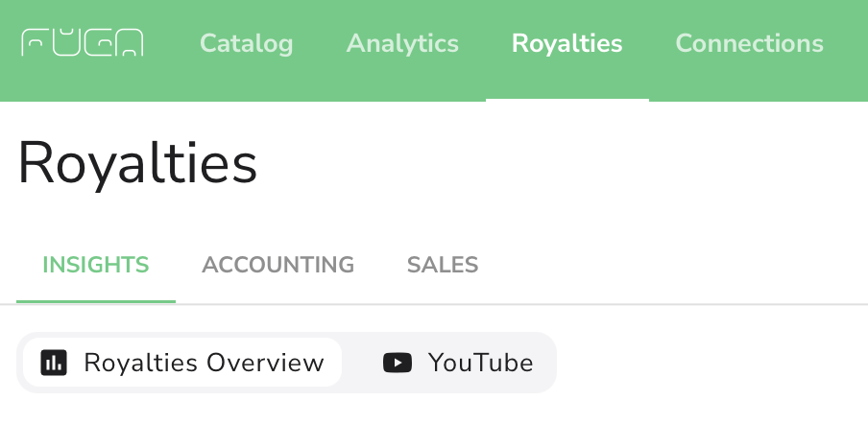Click the green underline beneath INSIGHTS

point(96,301)
